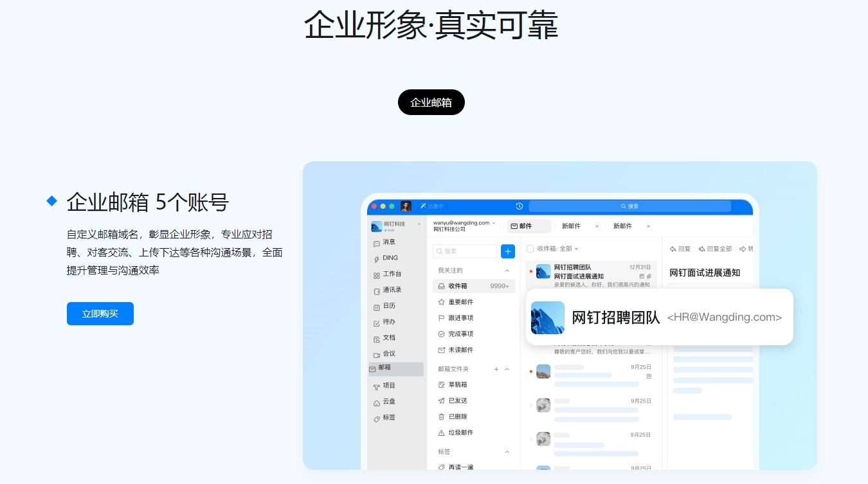Select the first 新邮件 tab
868x484 pixels.
click(571, 226)
